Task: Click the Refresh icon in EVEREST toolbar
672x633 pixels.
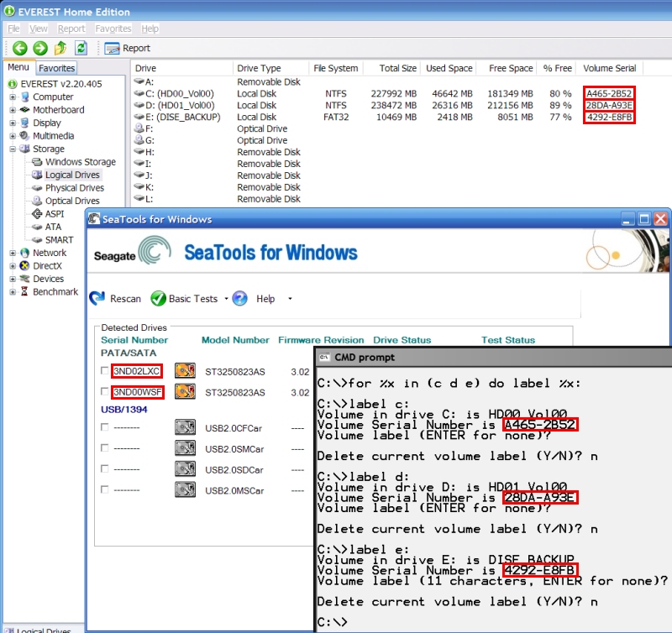Action: 81,48
